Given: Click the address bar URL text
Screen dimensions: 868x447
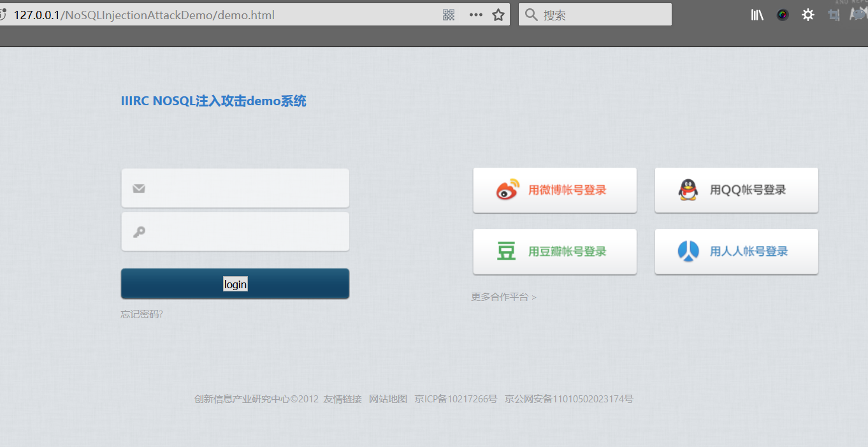Looking at the screenshot, I should tap(144, 15).
